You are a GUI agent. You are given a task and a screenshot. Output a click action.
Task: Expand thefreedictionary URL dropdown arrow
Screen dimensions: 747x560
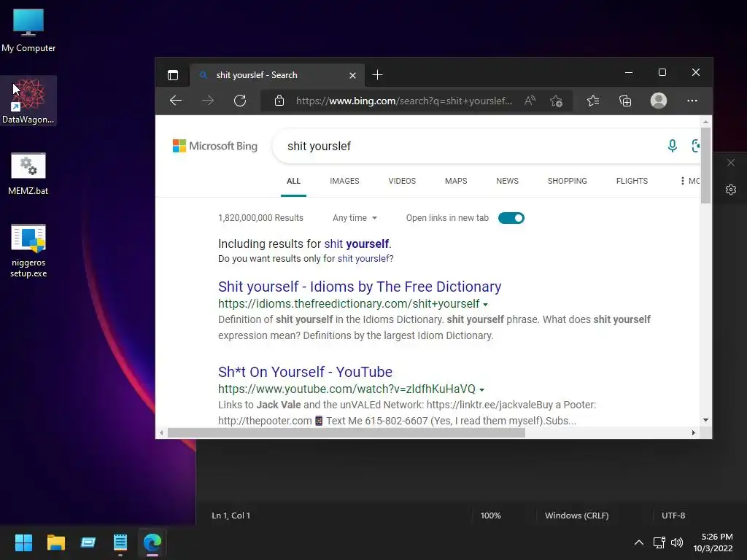pyautogui.click(x=485, y=304)
